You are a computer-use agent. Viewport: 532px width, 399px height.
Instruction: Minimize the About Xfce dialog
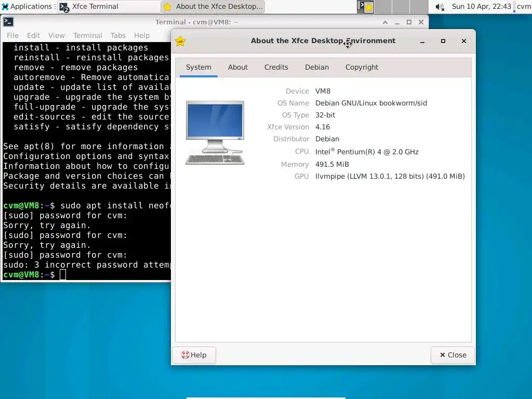coord(422,42)
